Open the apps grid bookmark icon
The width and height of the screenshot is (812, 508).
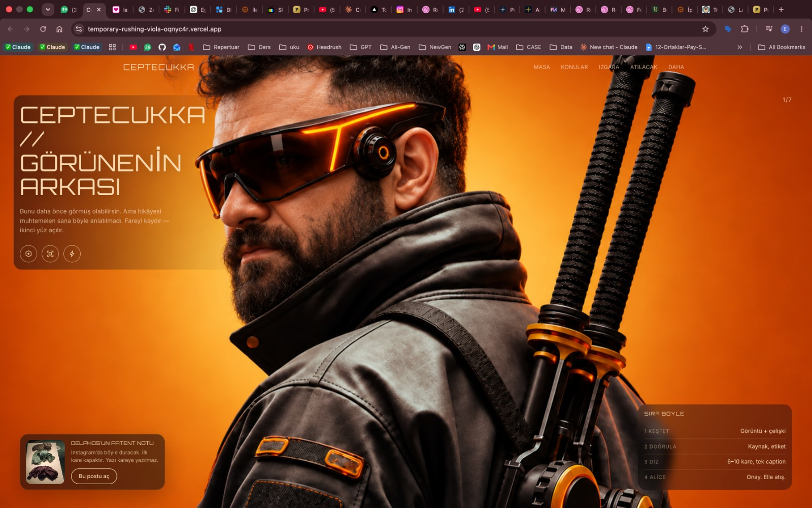click(x=112, y=47)
